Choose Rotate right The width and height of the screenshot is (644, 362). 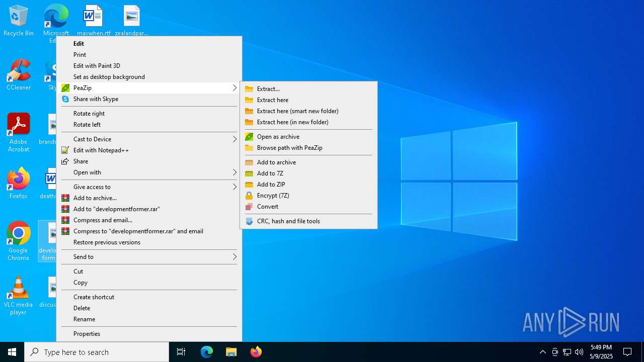[149, 114]
